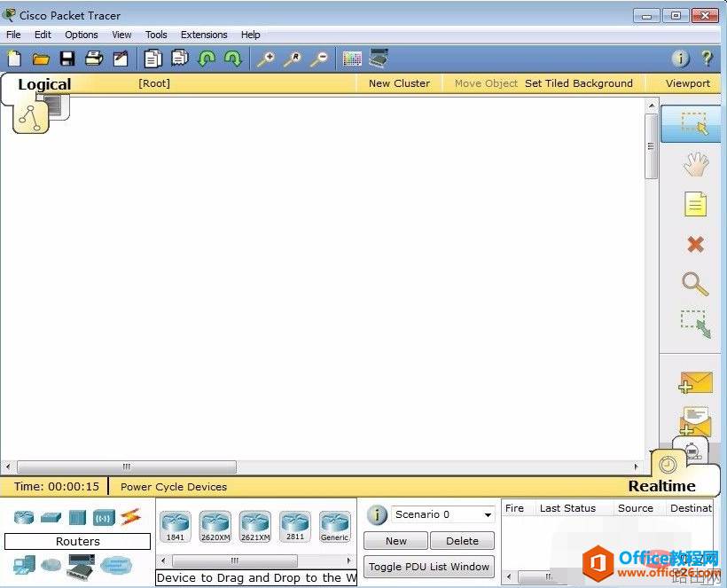Screen dimensions: 727x588
Task: Click the workspace horizontal scrollbar
Action: pos(126,466)
